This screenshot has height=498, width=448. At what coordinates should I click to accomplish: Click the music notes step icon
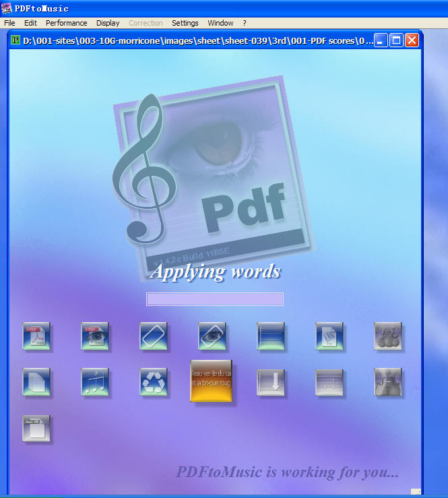pos(94,382)
